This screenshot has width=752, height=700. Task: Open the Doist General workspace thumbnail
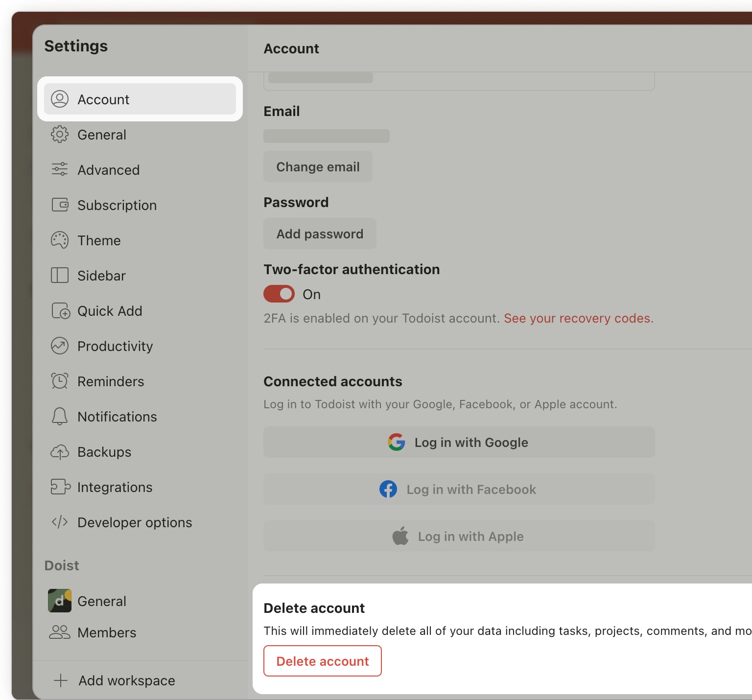[x=60, y=601]
